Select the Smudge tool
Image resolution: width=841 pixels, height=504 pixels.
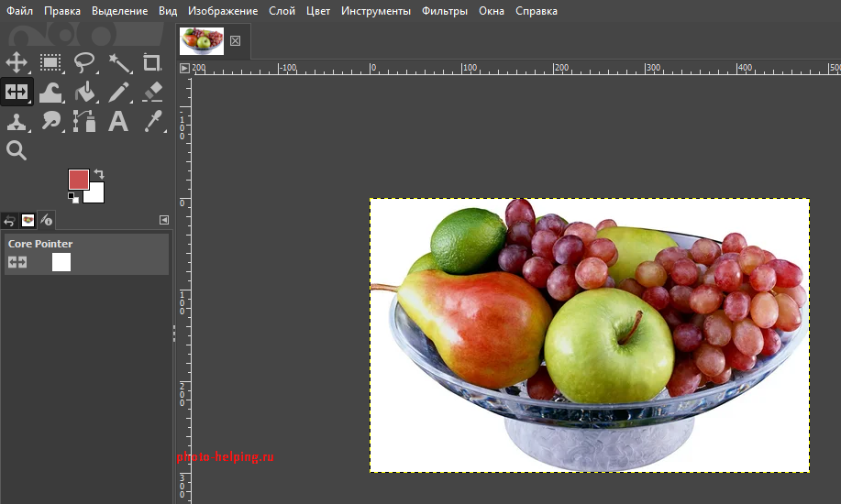tap(51, 121)
